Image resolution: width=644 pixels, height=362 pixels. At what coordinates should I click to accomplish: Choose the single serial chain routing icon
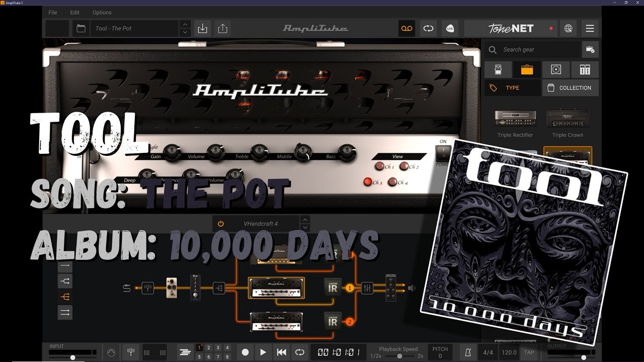[65, 266]
